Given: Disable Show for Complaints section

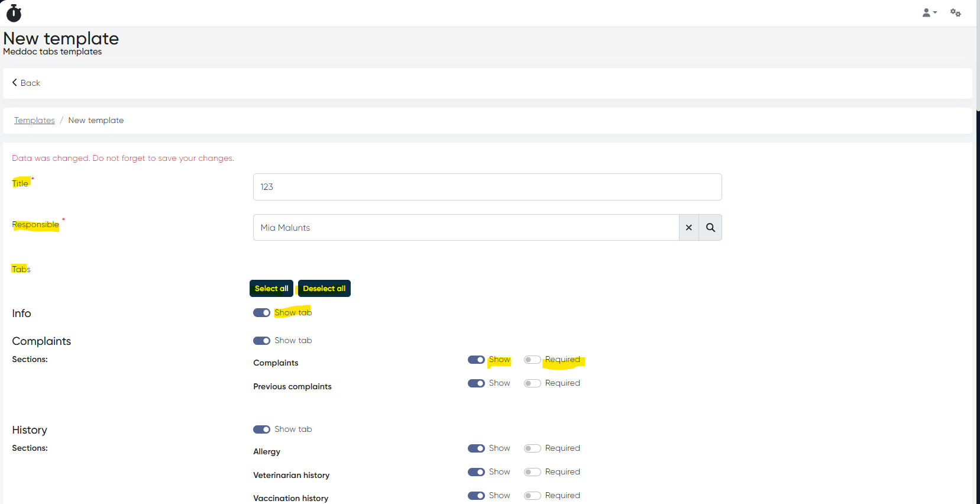Looking at the screenshot, I should (x=476, y=360).
